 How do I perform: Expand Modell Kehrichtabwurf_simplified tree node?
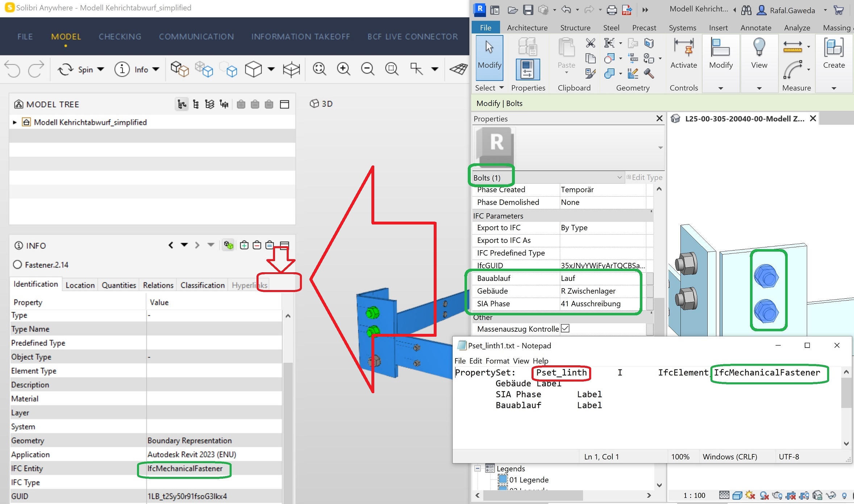click(x=14, y=122)
